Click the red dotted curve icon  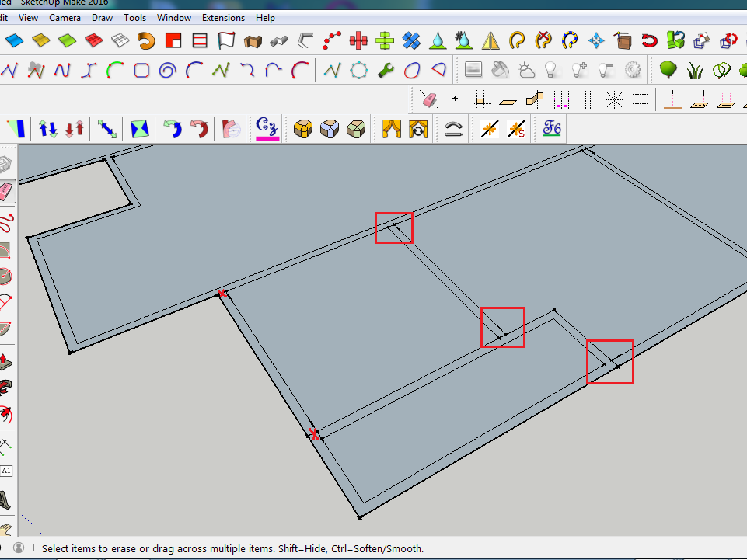(332, 40)
